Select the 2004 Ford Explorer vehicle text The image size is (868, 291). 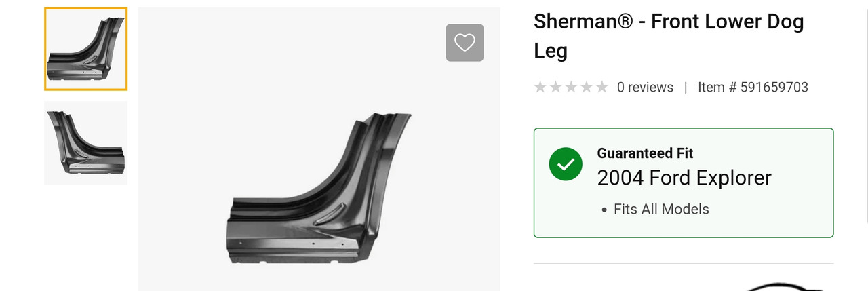[684, 178]
